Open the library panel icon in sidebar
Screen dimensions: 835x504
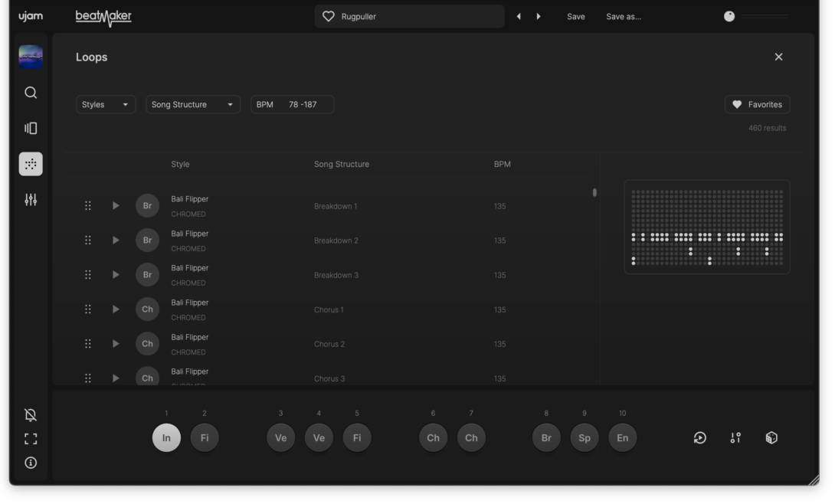31,129
